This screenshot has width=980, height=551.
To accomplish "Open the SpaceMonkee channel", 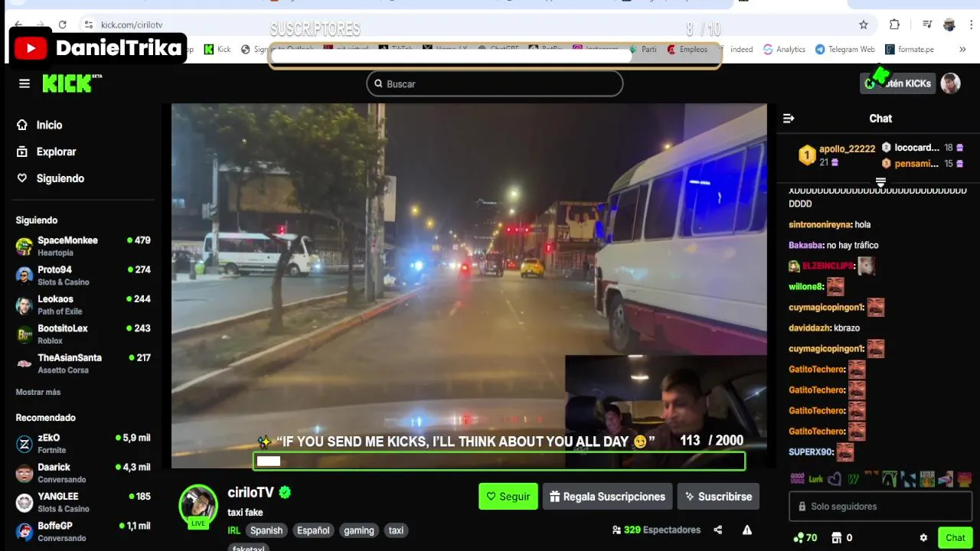I will click(83, 246).
